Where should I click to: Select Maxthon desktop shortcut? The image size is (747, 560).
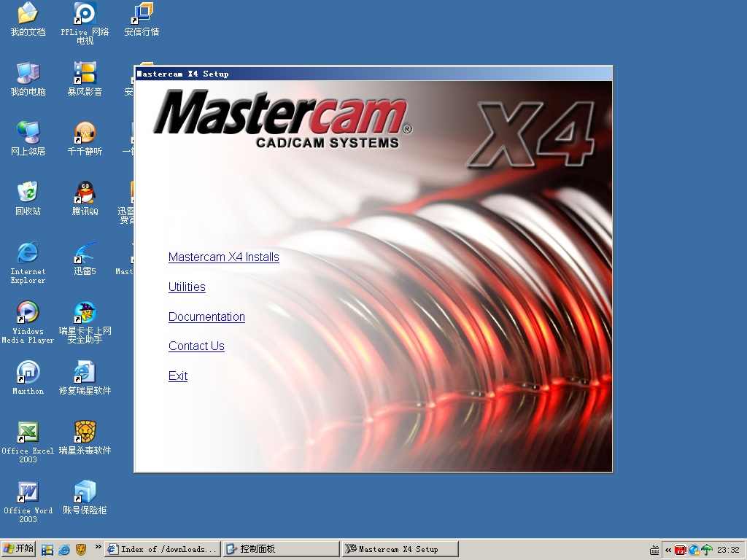pyautogui.click(x=28, y=378)
